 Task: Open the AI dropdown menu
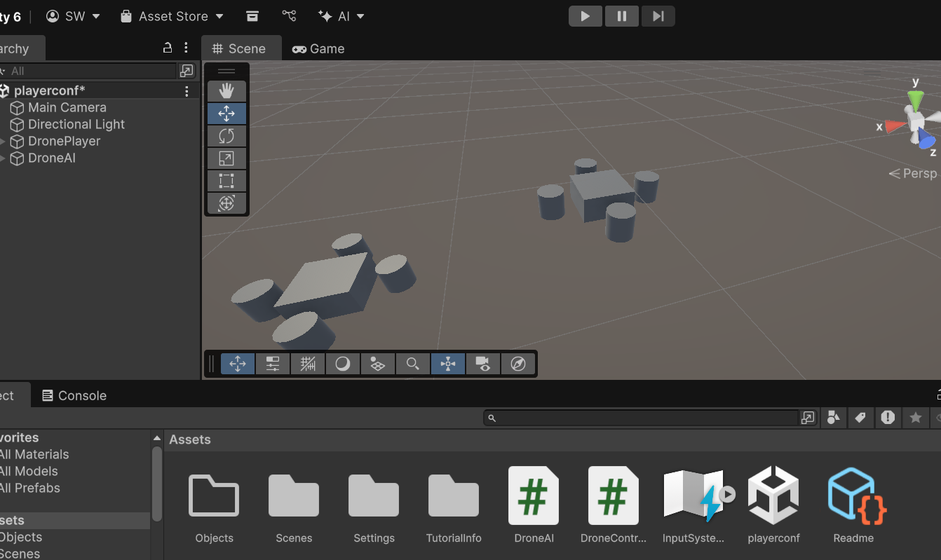(341, 16)
